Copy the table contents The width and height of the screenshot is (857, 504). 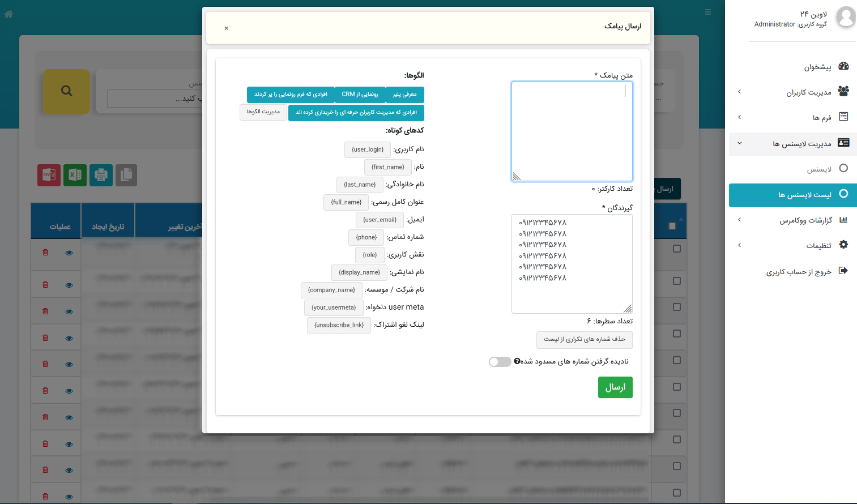pyautogui.click(x=126, y=175)
